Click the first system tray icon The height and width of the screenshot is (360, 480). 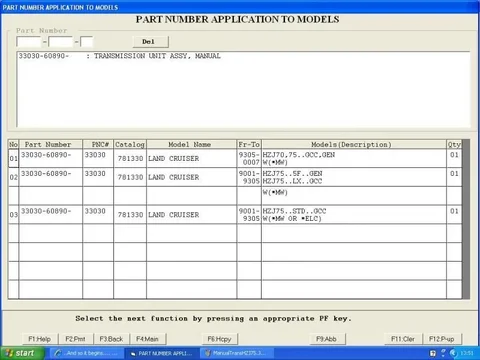coord(433,353)
